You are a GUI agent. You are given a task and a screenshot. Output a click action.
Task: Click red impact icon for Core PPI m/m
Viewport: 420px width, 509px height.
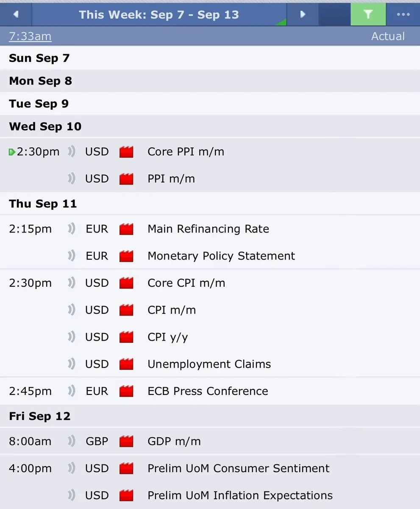[x=126, y=152]
